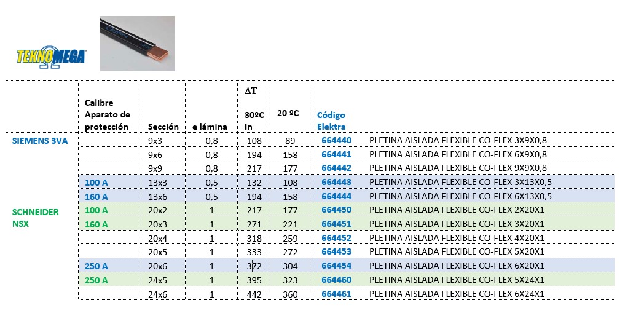This screenshot has width=644, height=316.
Task: Select code 664450
Action: (x=337, y=210)
